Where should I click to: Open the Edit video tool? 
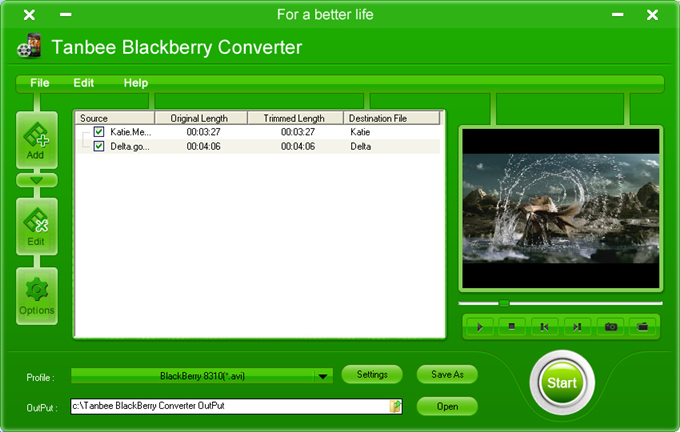point(36,225)
